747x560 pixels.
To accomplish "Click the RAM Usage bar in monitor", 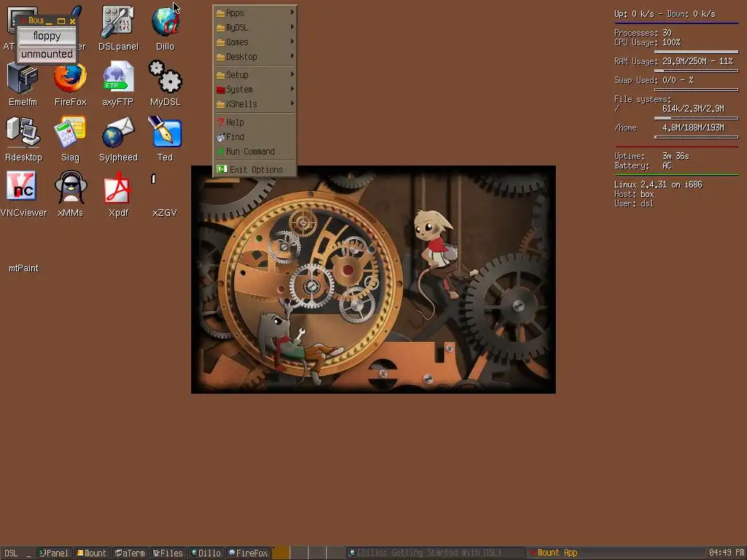I will pos(696,71).
